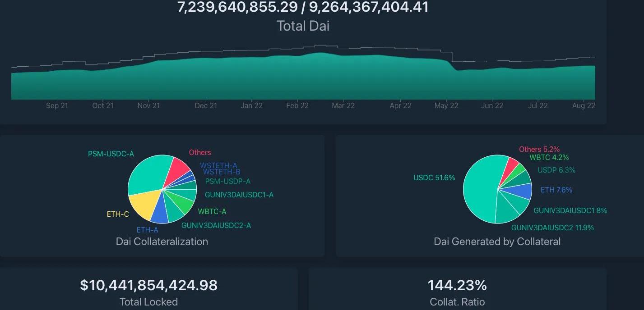
Task: Click the blue ETH-A pie label
Action: point(147,230)
